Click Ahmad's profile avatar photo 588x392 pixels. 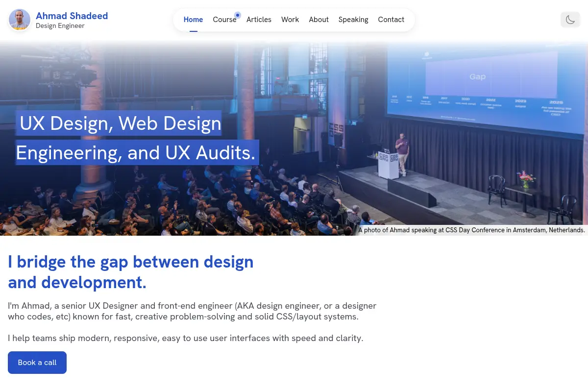coord(20,20)
